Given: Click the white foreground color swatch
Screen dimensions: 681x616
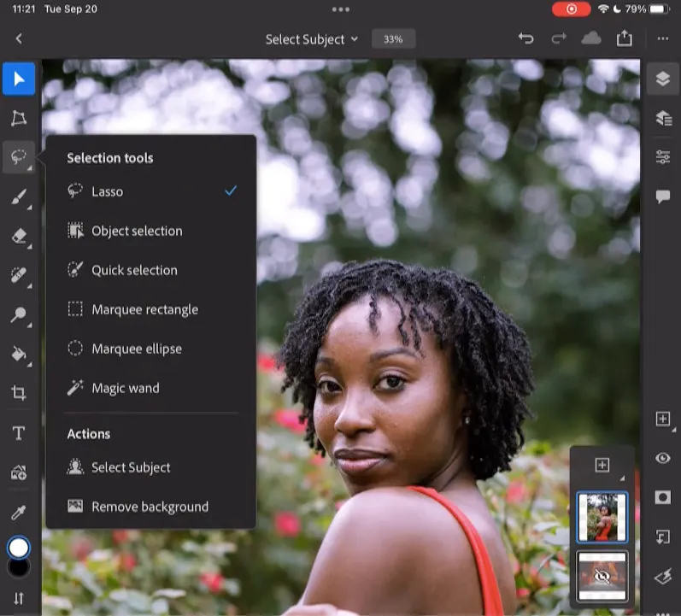Looking at the screenshot, I should (x=19, y=547).
